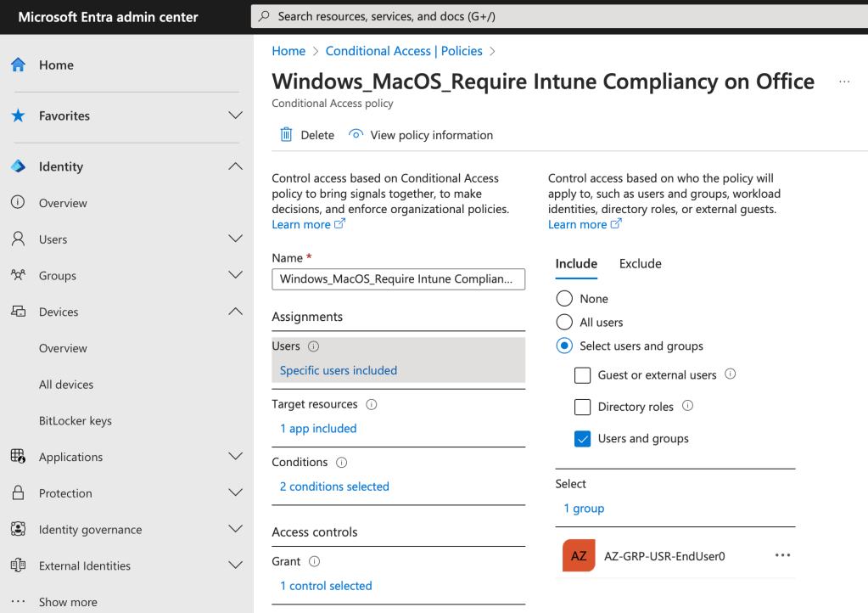Image resolution: width=868 pixels, height=613 pixels.
Task: Click the info icon beside Target resources
Action: [371, 405]
